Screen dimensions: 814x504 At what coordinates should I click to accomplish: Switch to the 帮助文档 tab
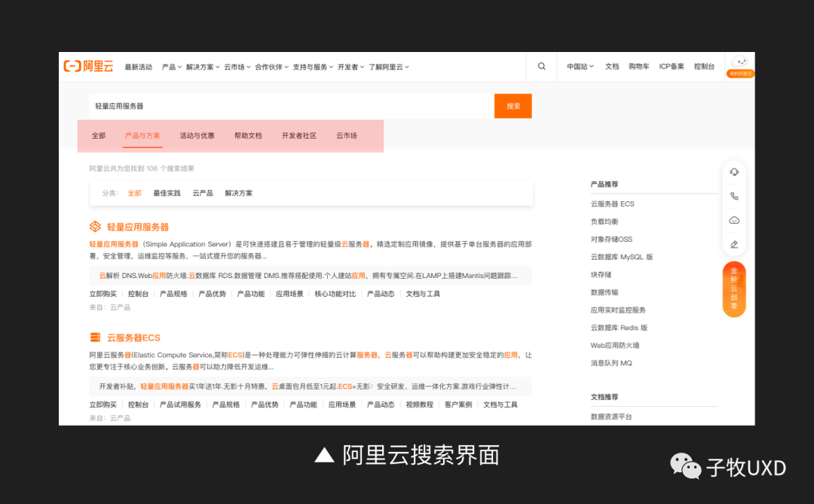(248, 136)
